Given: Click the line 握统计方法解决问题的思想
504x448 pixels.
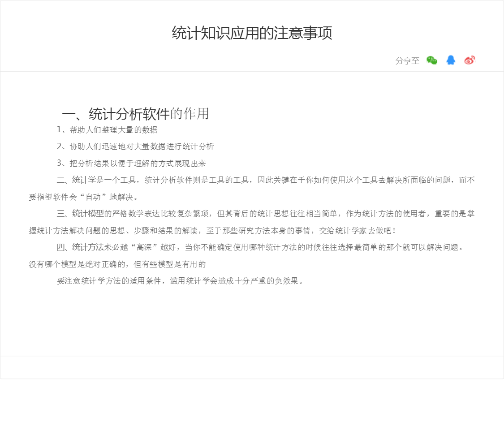Looking at the screenshot, I should (212, 230).
